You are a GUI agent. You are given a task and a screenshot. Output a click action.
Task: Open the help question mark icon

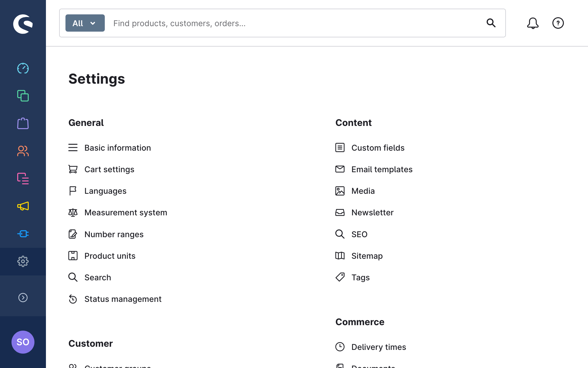pos(558,23)
